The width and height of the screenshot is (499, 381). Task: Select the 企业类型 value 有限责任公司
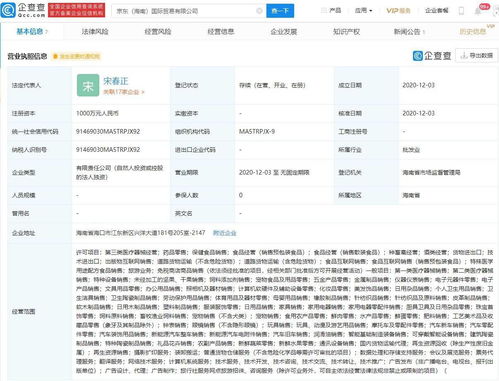[120, 173]
